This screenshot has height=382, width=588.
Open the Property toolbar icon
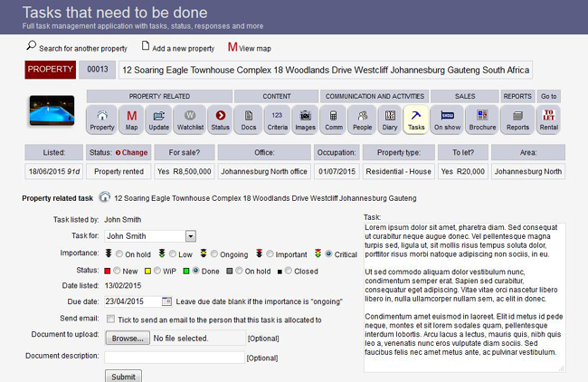(x=102, y=119)
